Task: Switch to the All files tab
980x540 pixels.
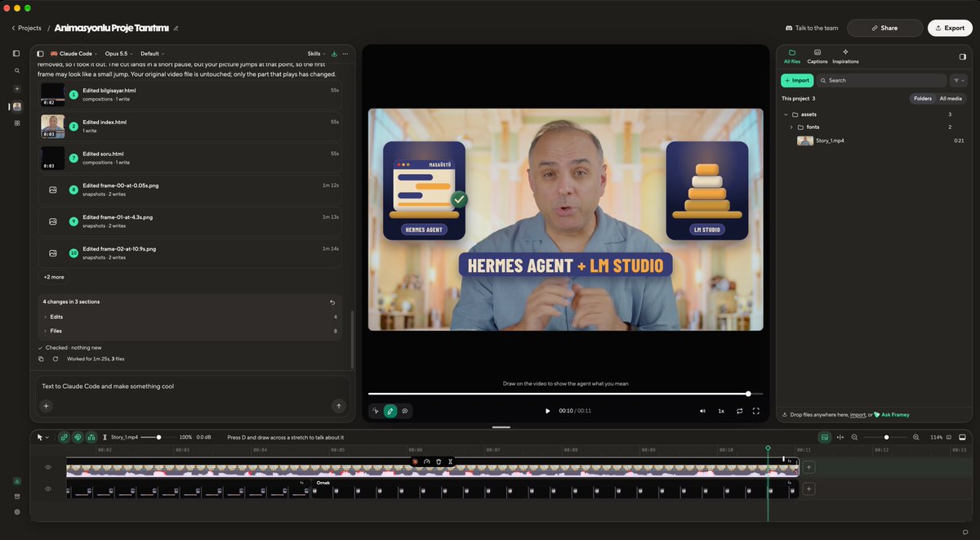Action: coord(792,56)
